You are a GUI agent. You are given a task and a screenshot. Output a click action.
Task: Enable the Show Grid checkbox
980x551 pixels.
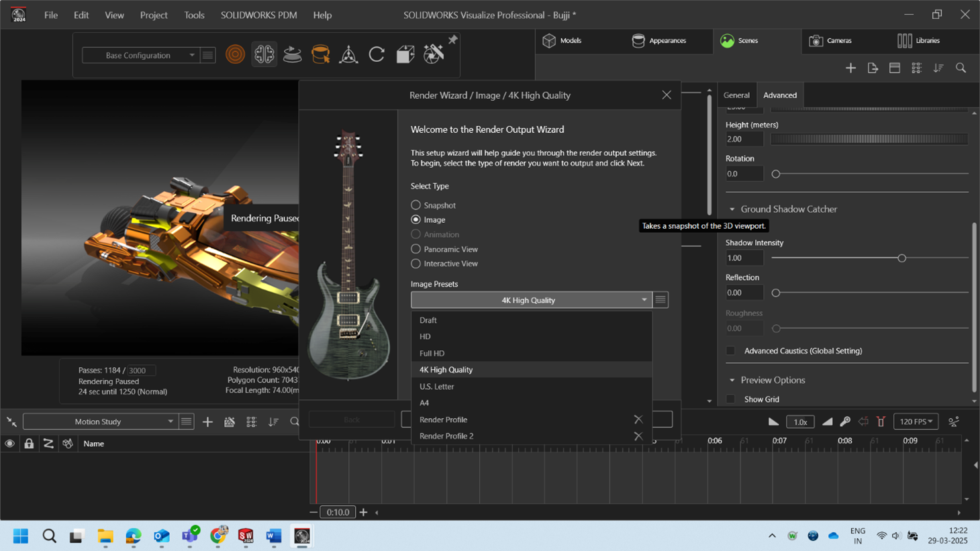[x=730, y=399]
